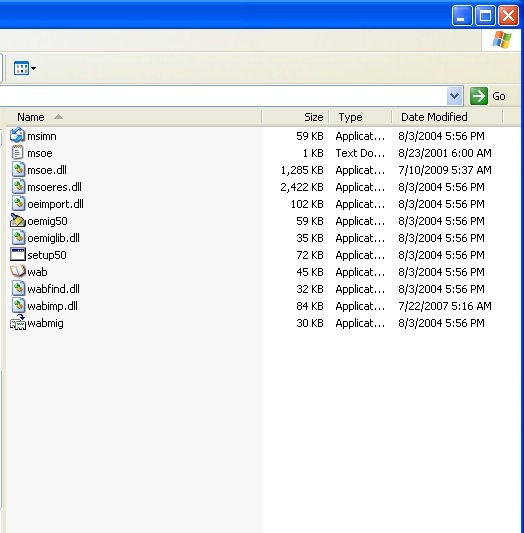Click the wabimp.dll file icon
The image size is (524, 533).
point(18,305)
